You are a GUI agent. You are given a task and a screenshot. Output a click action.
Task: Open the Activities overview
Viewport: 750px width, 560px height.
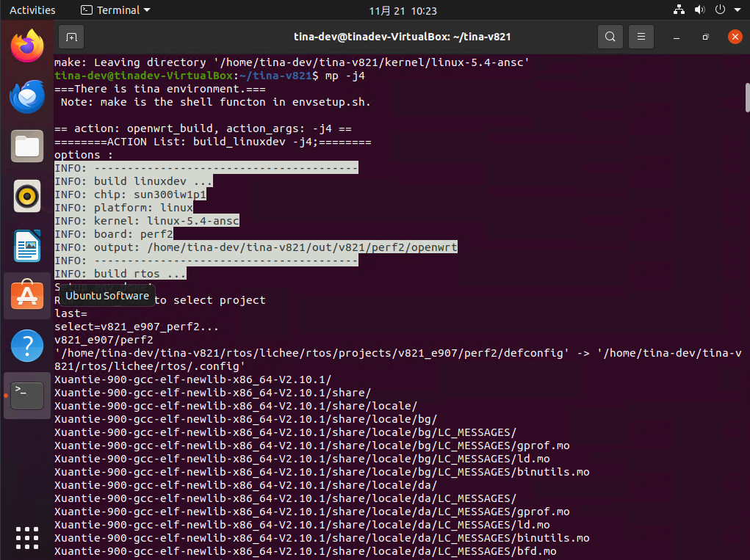tap(32, 10)
